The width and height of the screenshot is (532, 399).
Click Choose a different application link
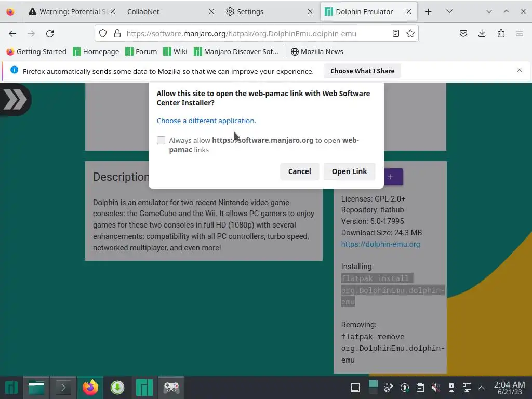(206, 121)
